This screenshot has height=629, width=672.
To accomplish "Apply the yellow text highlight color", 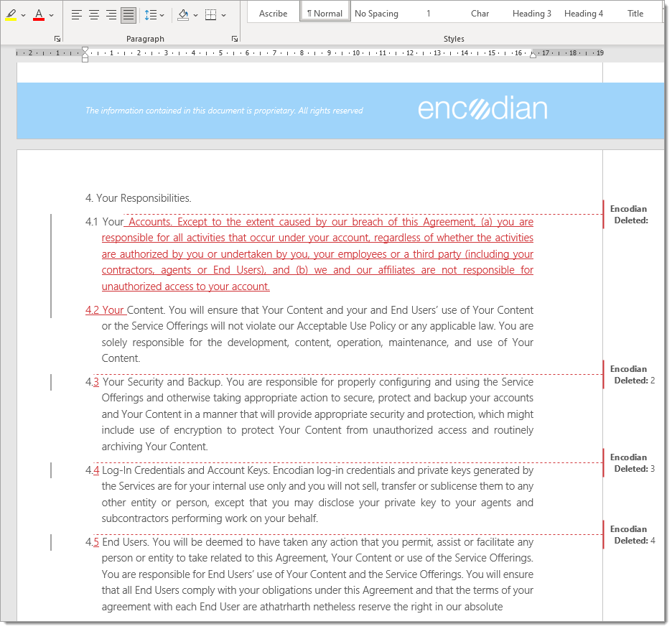I will tap(11, 15).
